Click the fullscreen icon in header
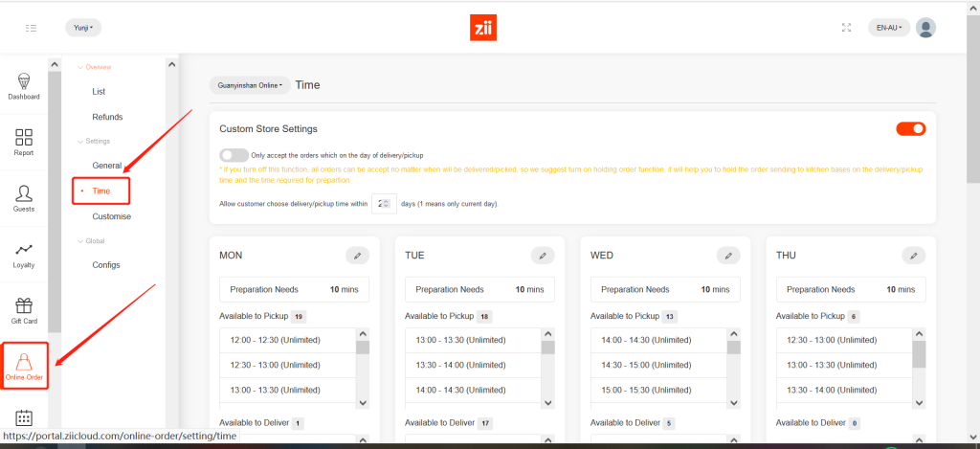Image resolution: width=980 pixels, height=449 pixels. point(846,28)
